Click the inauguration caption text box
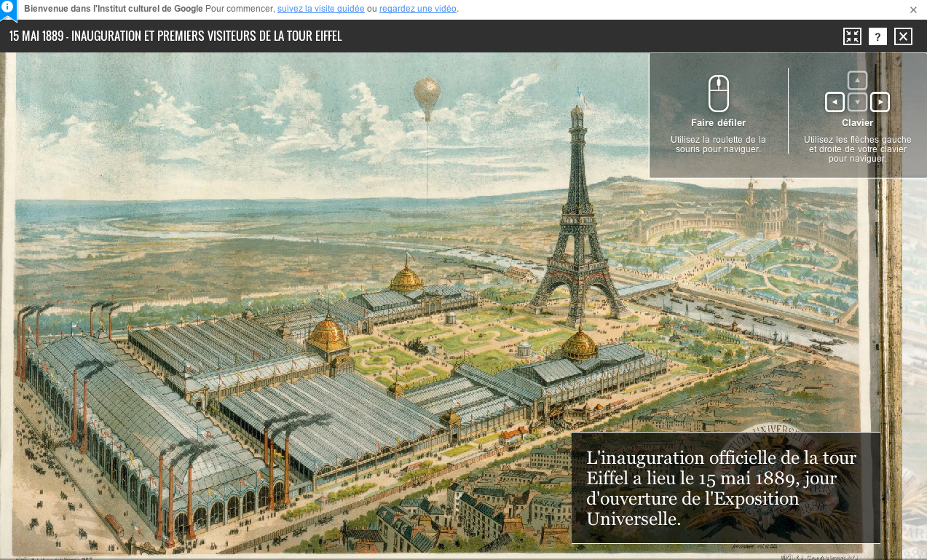The image size is (927, 560). (725, 488)
